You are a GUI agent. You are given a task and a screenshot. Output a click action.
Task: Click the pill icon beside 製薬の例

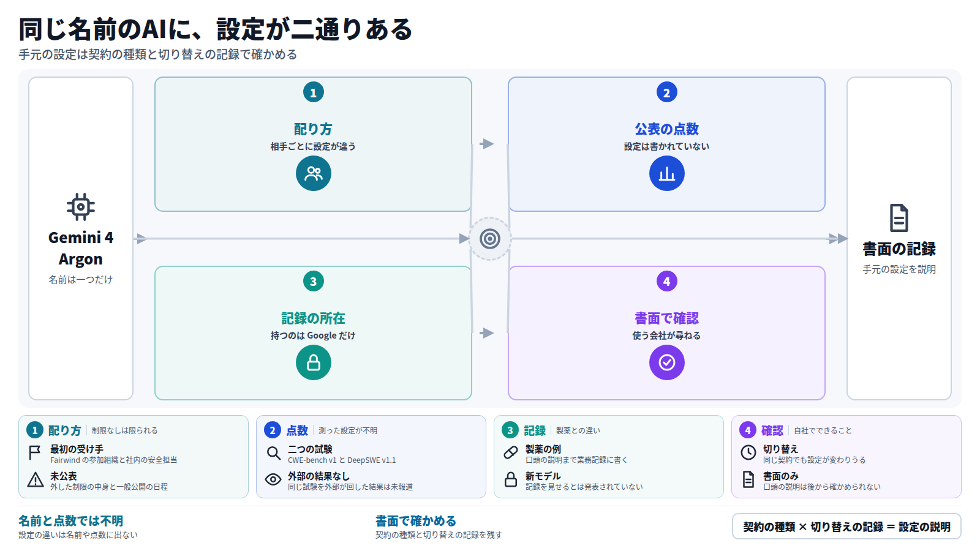[x=511, y=453]
